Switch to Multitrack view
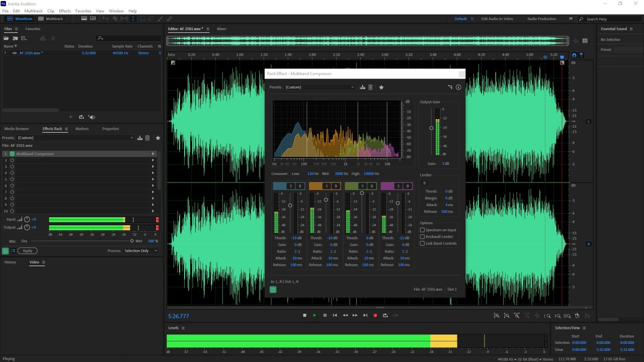The image size is (644, 362). (51, 19)
